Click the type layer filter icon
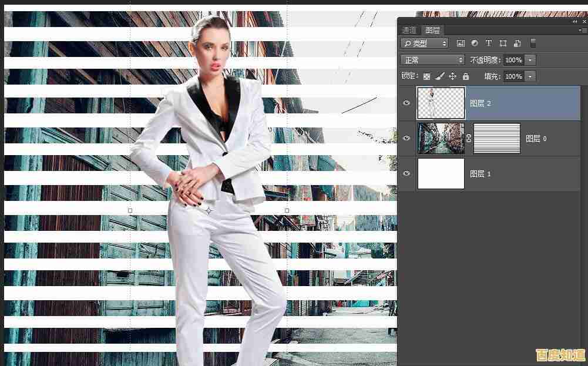The width and height of the screenshot is (588, 366). coord(489,43)
